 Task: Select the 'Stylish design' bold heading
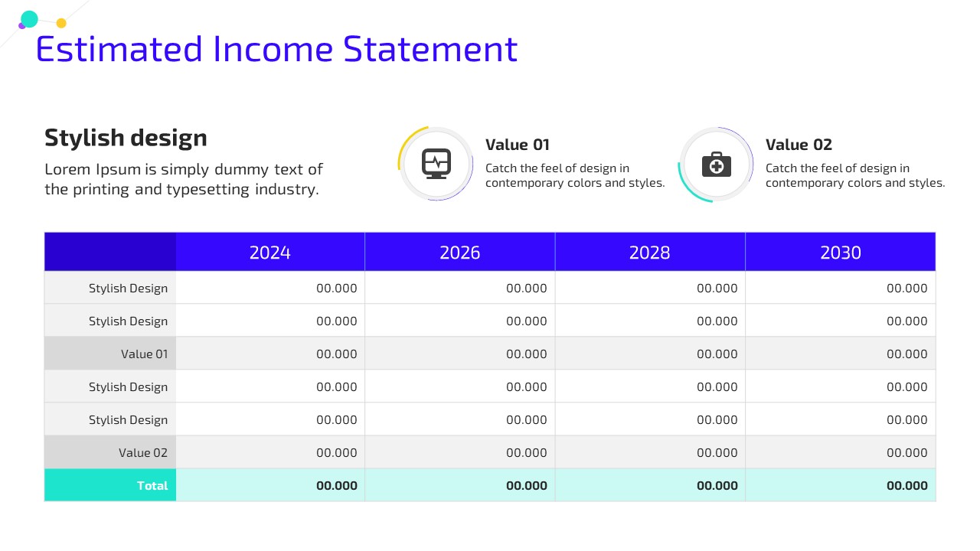pyautogui.click(x=126, y=138)
